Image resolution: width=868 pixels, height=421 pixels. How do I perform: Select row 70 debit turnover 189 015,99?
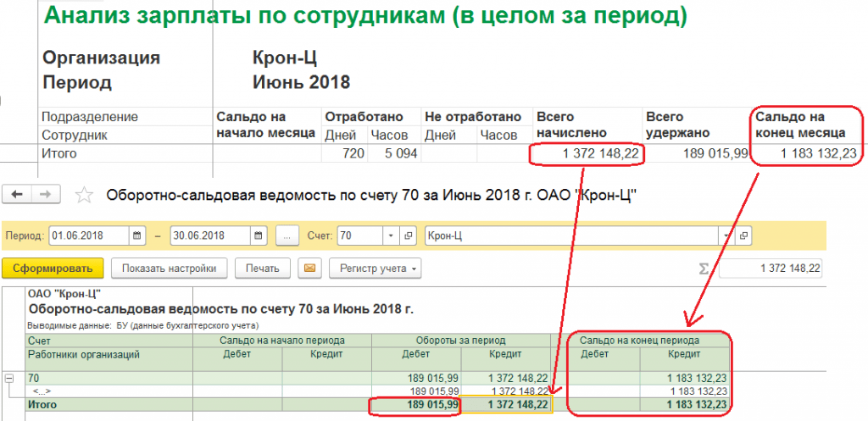point(416,379)
